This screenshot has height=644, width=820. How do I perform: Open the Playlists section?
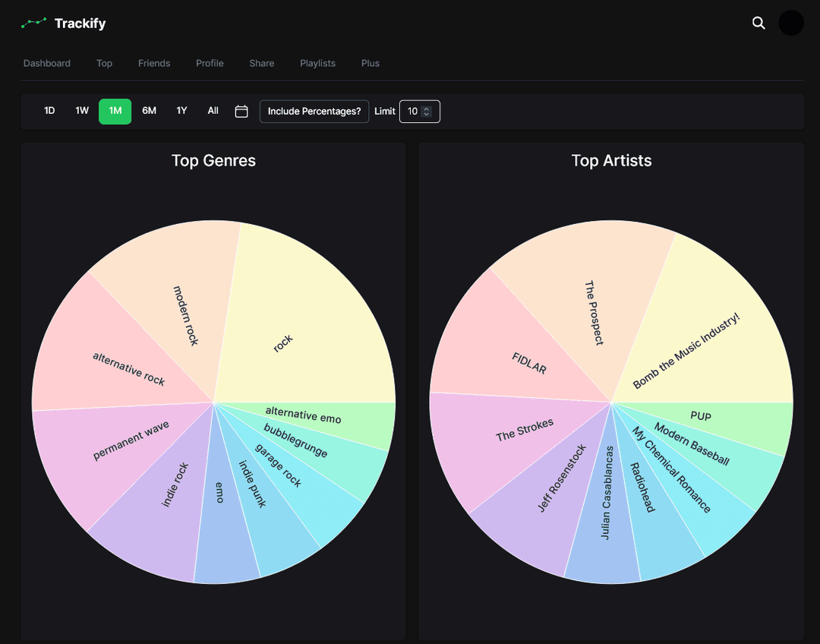coord(317,64)
